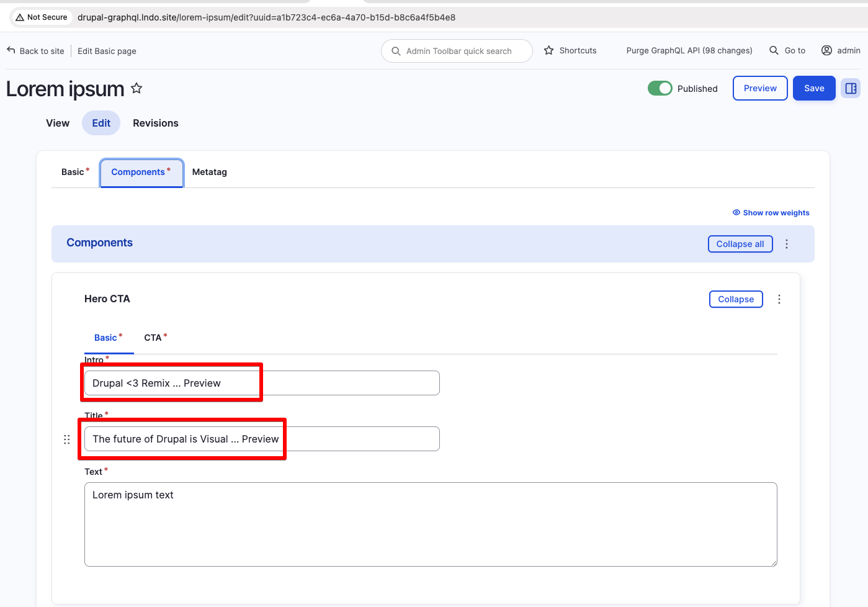Image resolution: width=868 pixels, height=607 pixels.
Task: Open the Components kebab menu
Action: pyautogui.click(x=786, y=244)
